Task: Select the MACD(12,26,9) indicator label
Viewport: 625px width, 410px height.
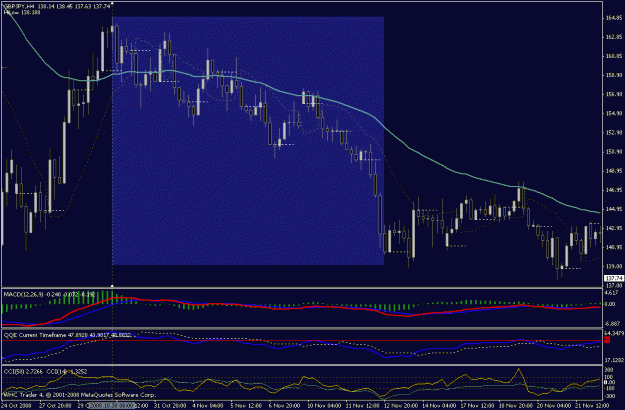Action: tap(24, 294)
